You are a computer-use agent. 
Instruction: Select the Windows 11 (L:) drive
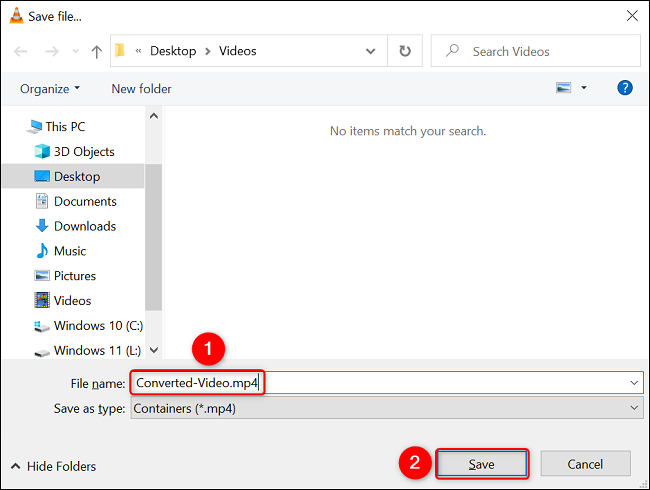(x=97, y=351)
